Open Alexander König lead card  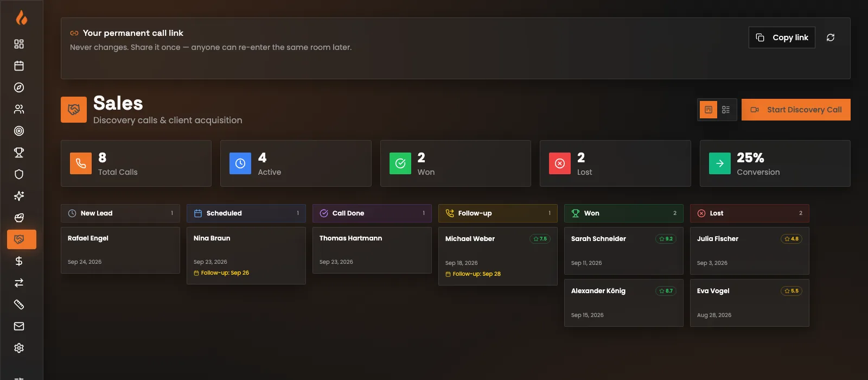(624, 303)
